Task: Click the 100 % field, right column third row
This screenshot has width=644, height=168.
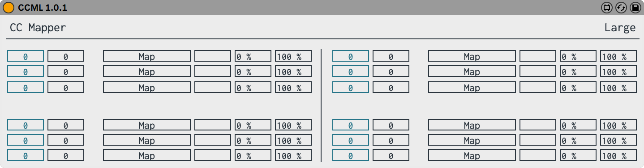Action: [x=618, y=87]
